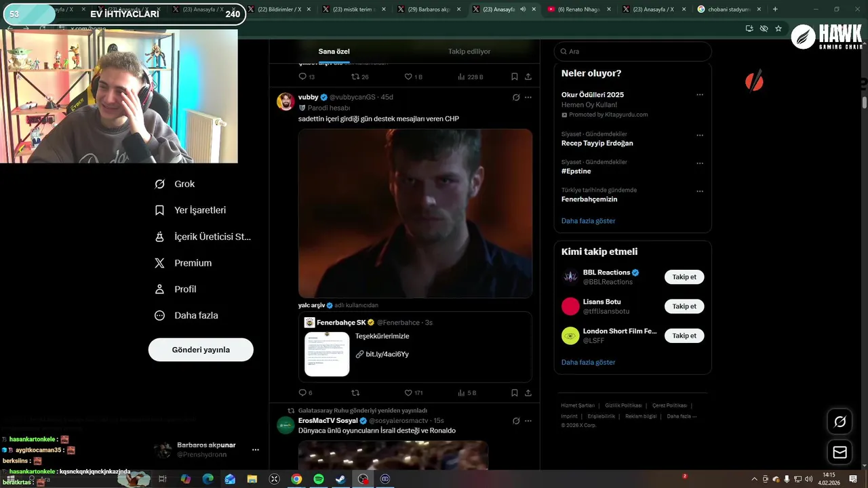Viewport: 868px width, 488px height.
Task: Follow BBL Reactions with Takip et
Action: point(684,277)
